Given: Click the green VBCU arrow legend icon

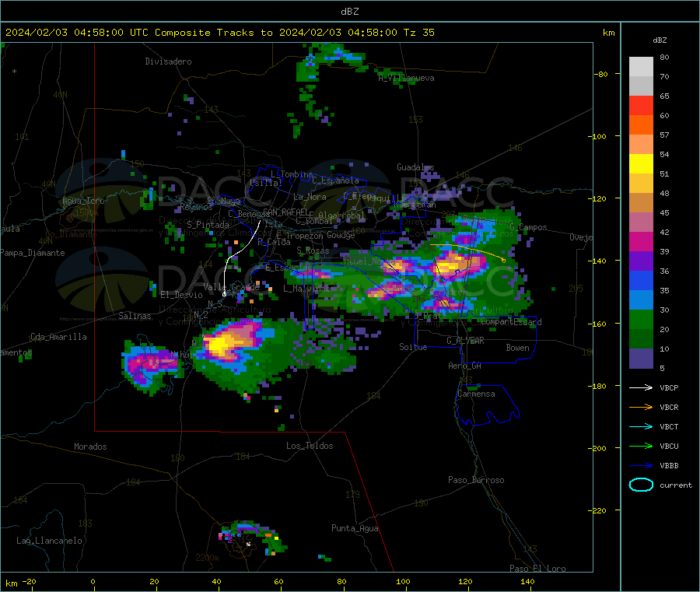Looking at the screenshot, I should point(641,446).
